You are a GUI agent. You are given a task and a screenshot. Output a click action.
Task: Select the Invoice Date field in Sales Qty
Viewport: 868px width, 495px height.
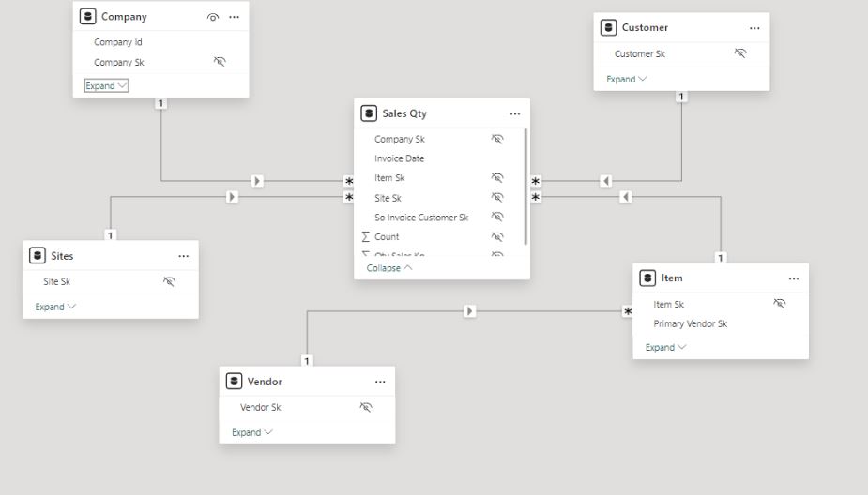pos(399,158)
